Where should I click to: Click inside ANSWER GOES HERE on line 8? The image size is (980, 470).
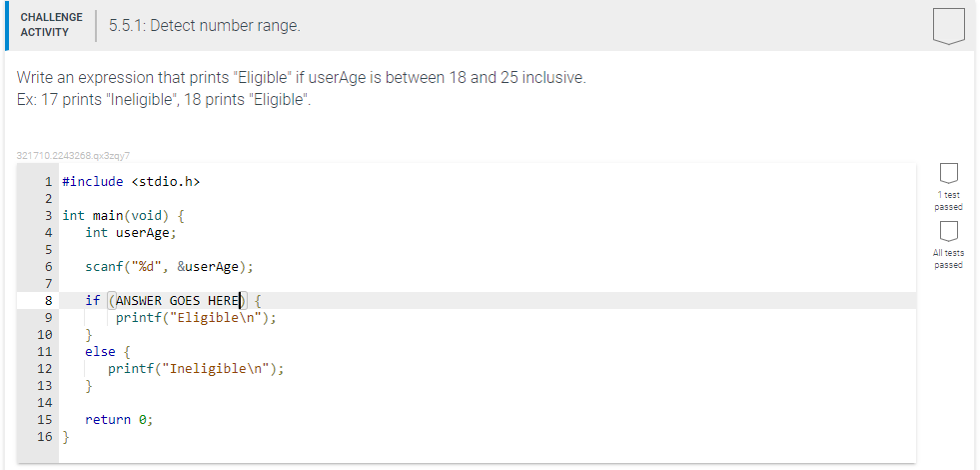pyautogui.click(x=178, y=300)
